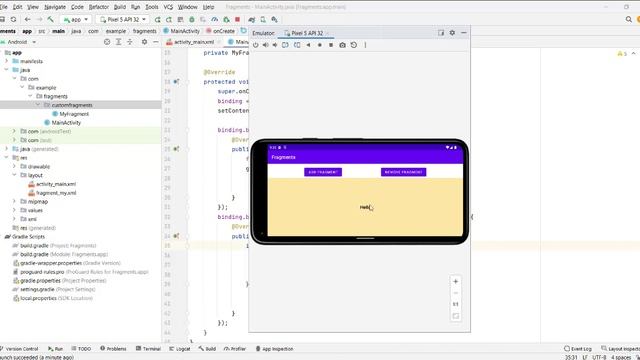Click the emulator Volume Up icon
This screenshot has height=360, width=640.
(x=265, y=45)
